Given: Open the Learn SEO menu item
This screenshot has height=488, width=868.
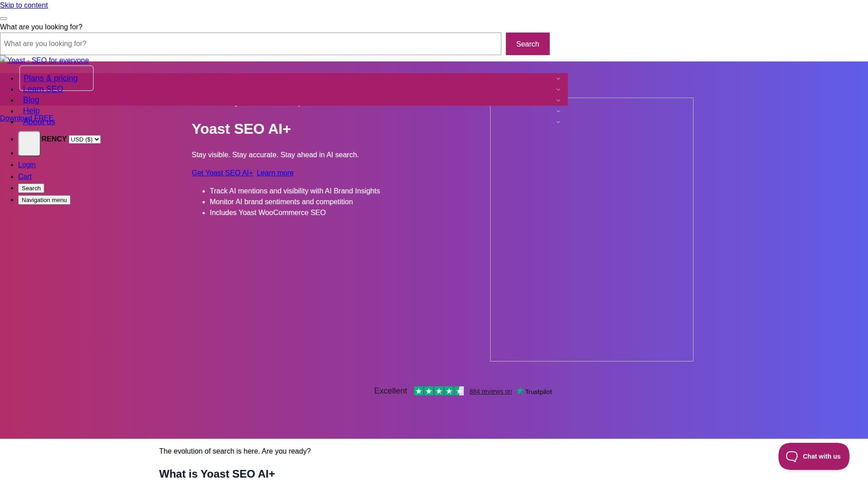Looking at the screenshot, I should 43,89.
